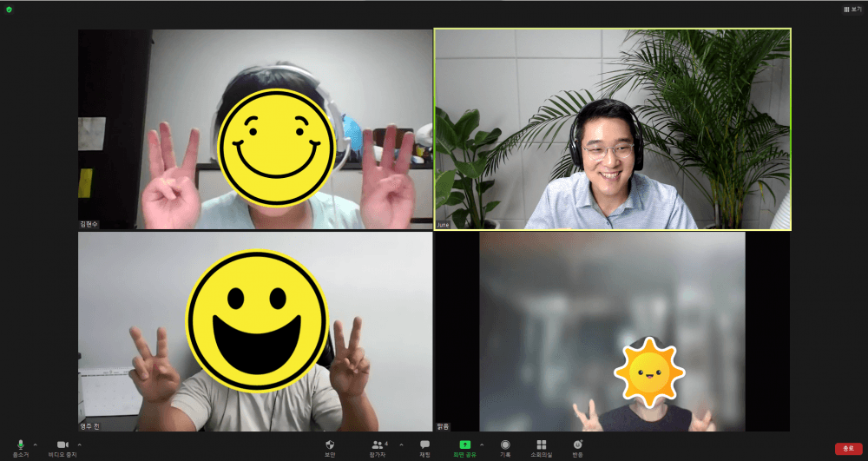The width and height of the screenshot is (868, 461).
Task: Open the Chat (채팅) panel
Action: click(424, 445)
